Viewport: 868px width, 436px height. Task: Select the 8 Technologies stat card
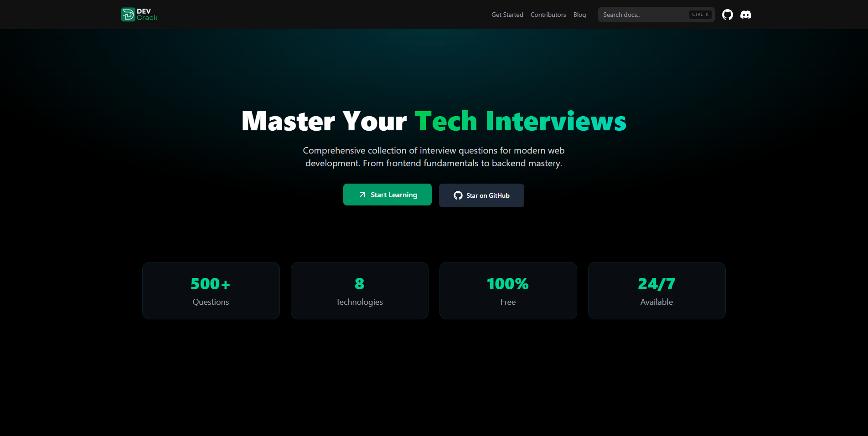(x=359, y=291)
